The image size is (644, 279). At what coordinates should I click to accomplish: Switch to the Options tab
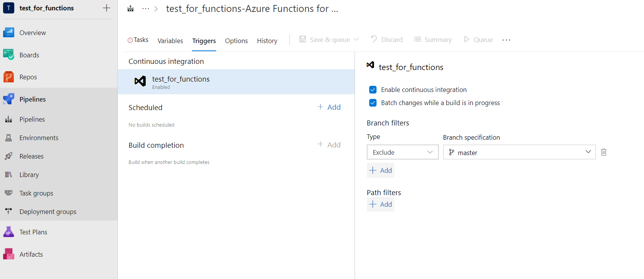click(x=236, y=41)
